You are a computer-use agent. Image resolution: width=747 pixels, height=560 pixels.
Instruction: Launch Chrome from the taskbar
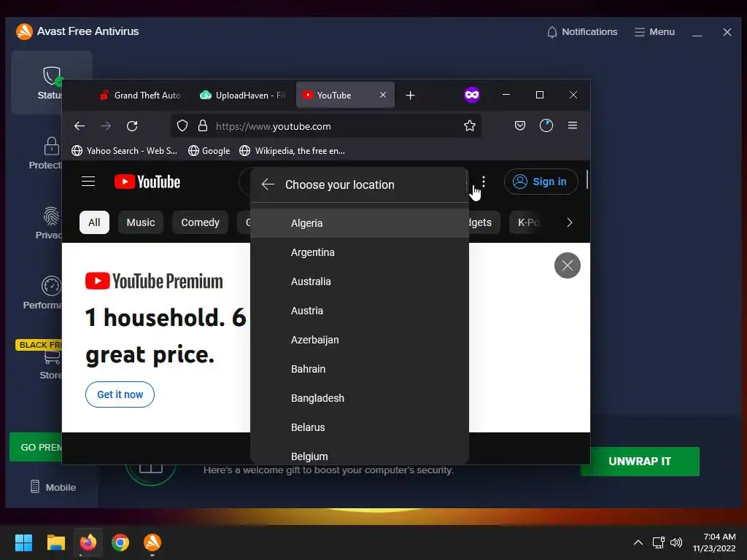120,542
